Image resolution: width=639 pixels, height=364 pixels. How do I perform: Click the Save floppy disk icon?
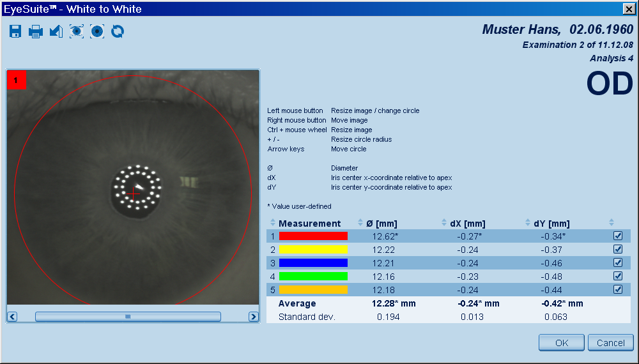[x=15, y=31]
